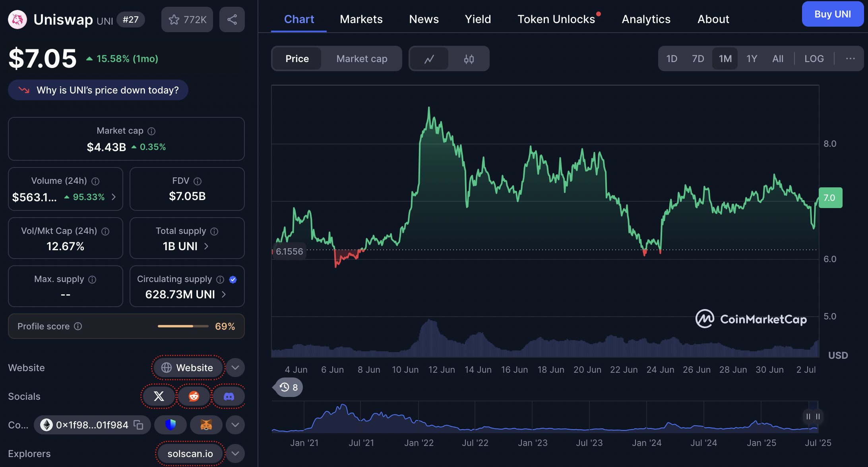Click the $7.05B FDV value

pos(187,196)
